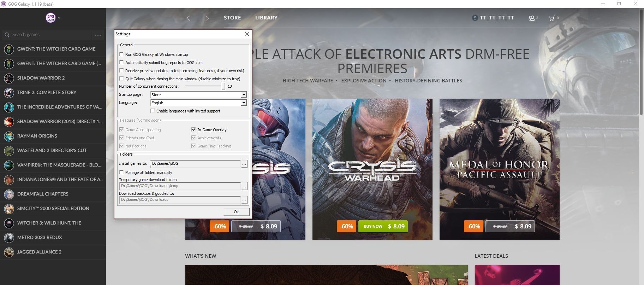Click the Trine 2 game icon
644x285 pixels.
9,93
